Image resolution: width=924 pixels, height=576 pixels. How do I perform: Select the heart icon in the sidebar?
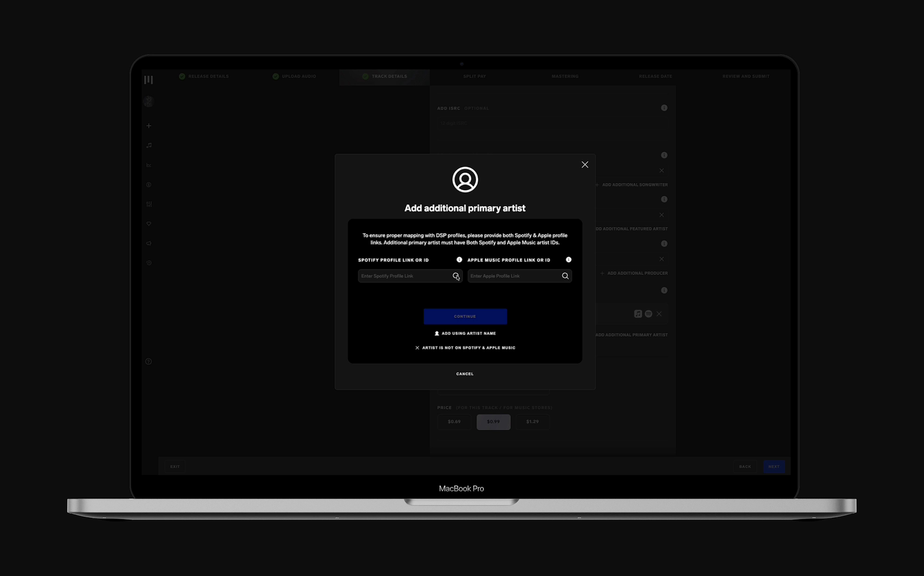149,224
